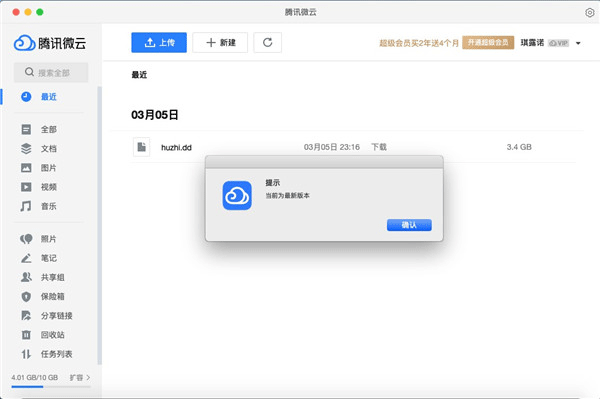
Task: Click the 音乐 note icon
Action: pyautogui.click(x=26, y=206)
